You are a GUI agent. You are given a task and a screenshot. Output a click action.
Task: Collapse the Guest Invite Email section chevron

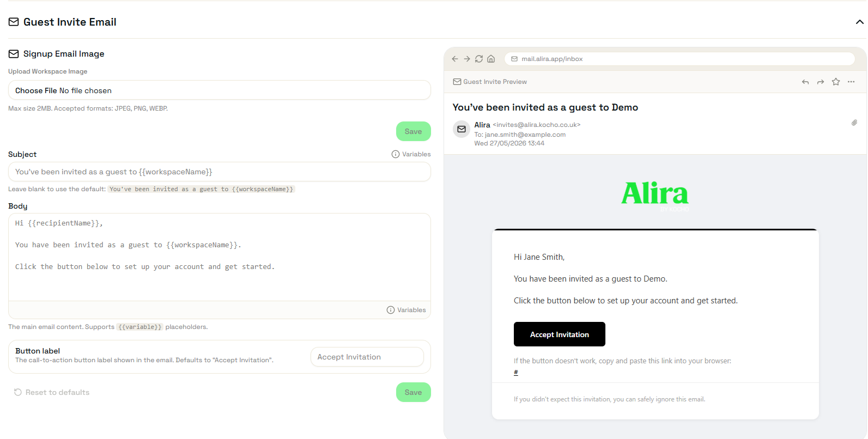(x=859, y=22)
